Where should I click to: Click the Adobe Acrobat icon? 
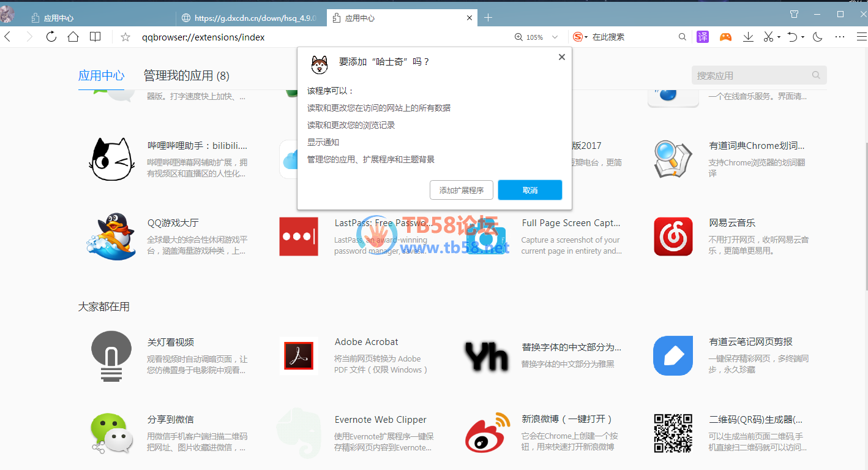(299, 356)
